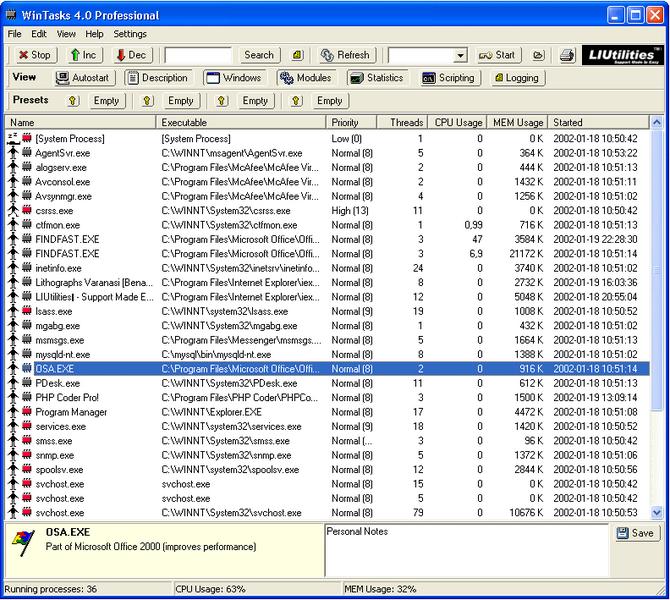Sort by the Threads column header
The width and height of the screenshot is (670, 600).
point(402,122)
